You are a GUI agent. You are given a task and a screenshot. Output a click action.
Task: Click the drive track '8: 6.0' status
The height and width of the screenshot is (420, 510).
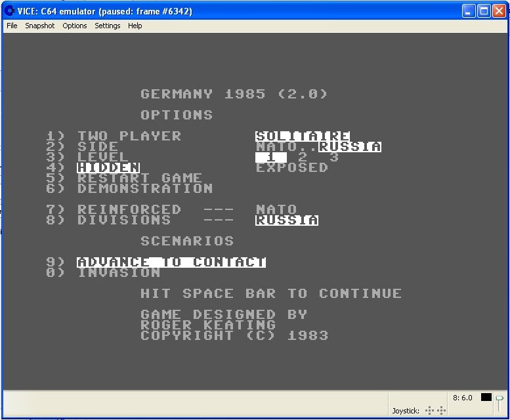click(x=462, y=398)
